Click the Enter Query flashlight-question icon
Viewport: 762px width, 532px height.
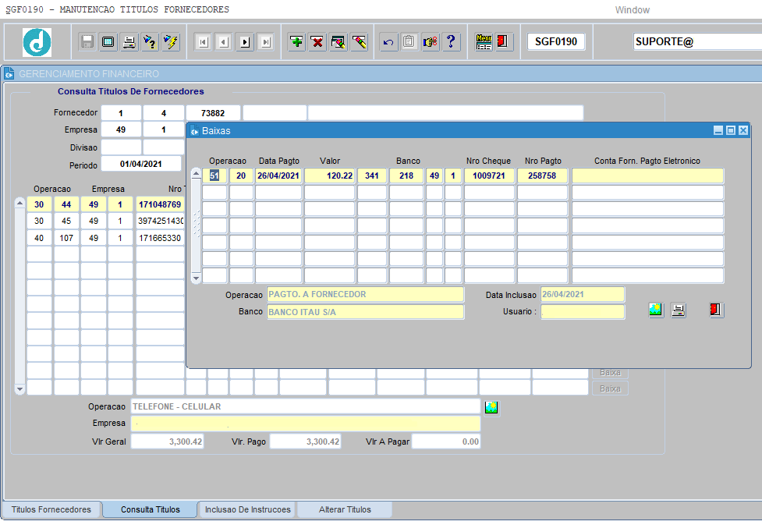pos(151,42)
